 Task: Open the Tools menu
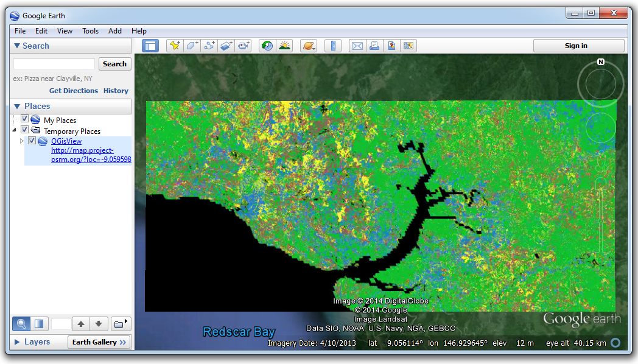tap(90, 31)
